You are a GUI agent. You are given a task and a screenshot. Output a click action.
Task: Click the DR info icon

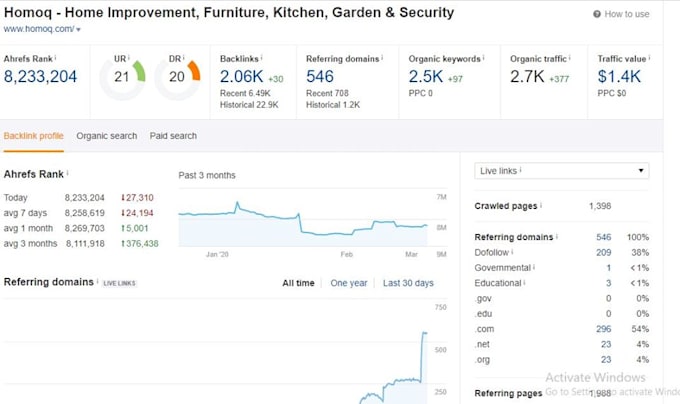click(183, 57)
